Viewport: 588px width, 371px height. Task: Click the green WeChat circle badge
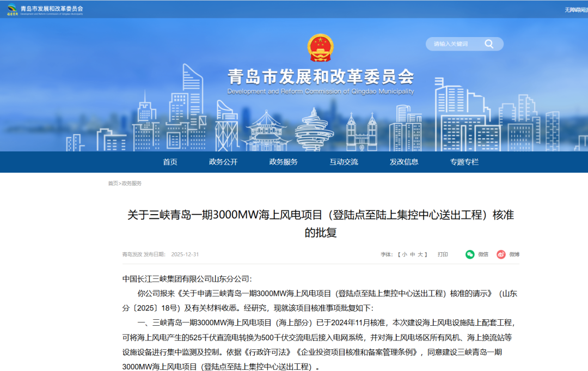[469, 254]
